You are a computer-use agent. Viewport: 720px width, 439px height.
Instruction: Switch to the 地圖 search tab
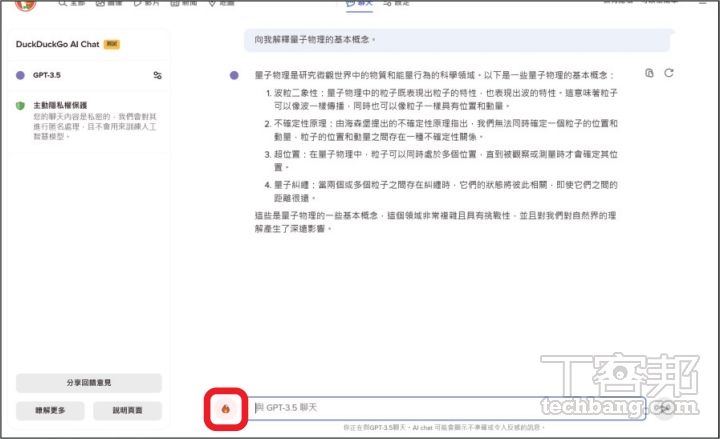point(221,3)
